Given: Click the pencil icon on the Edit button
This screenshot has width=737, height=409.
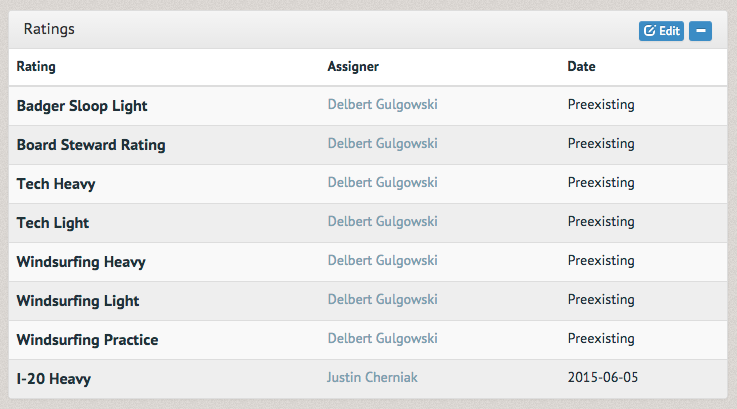Looking at the screenshot, I should pyautogui.click(x=650, y=31).
